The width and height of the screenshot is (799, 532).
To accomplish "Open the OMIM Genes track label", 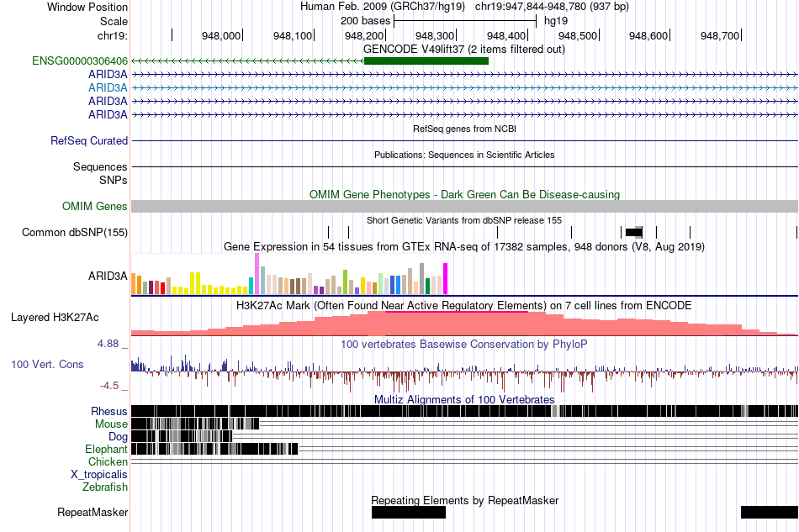I will [x=95, y=206].
